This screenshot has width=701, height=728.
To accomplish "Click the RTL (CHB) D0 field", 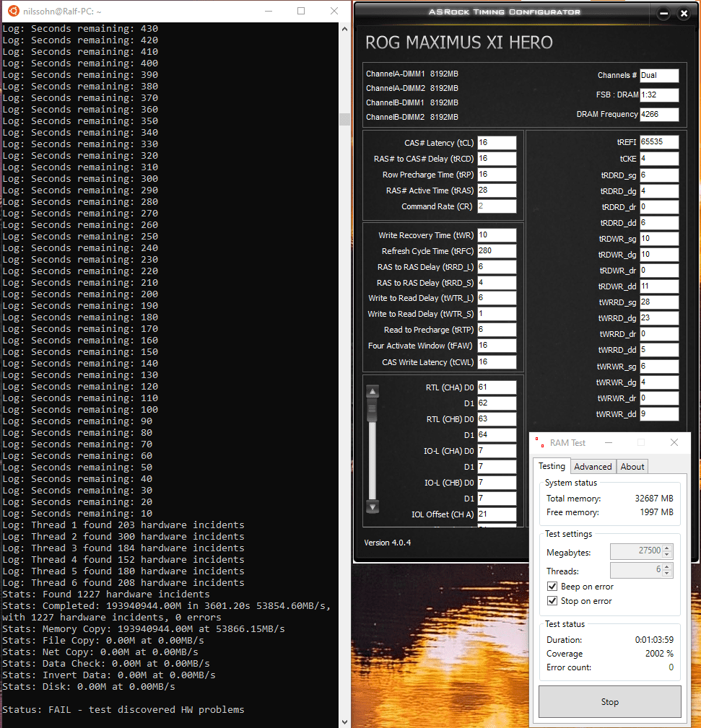I will click(497, 418).
